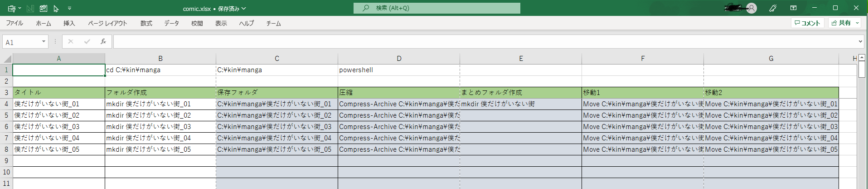Click inside the formula bar input
This screenshot has height=189, width=868.
(x=485, y=42)
